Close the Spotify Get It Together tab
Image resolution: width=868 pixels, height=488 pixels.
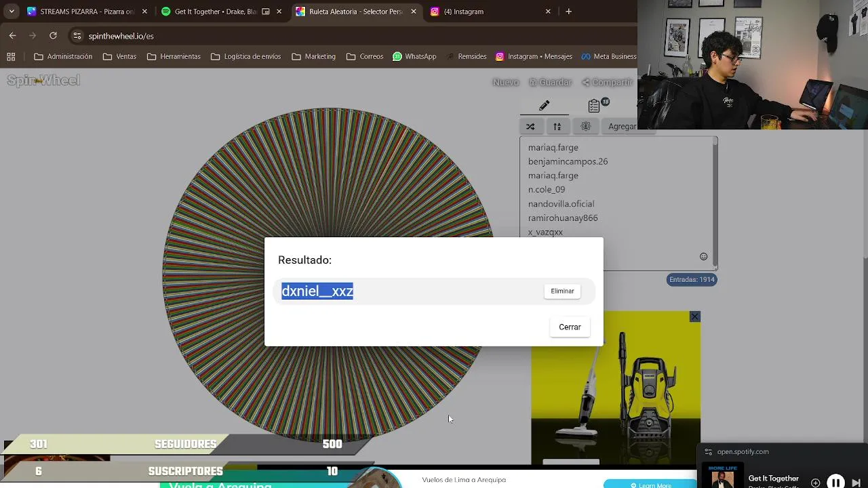tap(279, 12)
